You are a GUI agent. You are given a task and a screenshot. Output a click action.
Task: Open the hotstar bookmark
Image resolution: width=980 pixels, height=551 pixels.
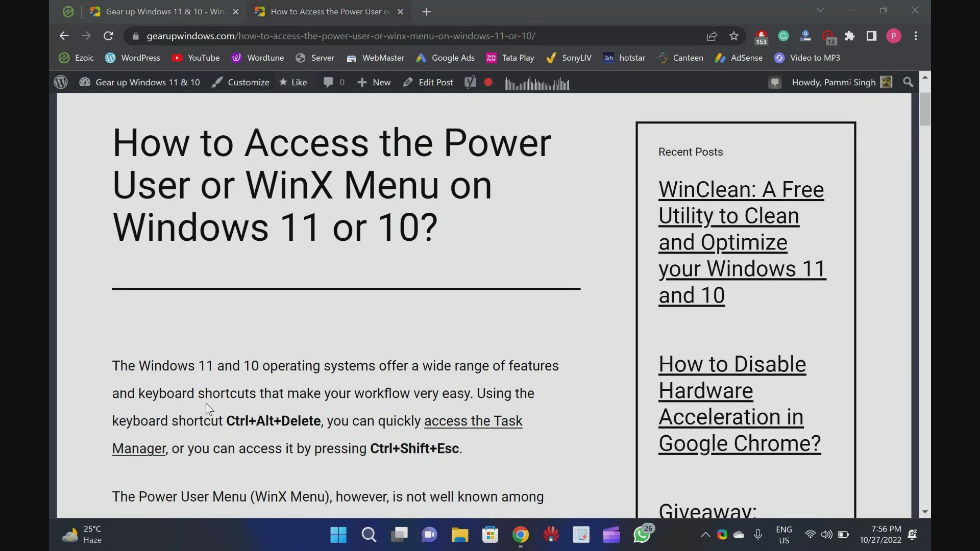pos(624,58)
